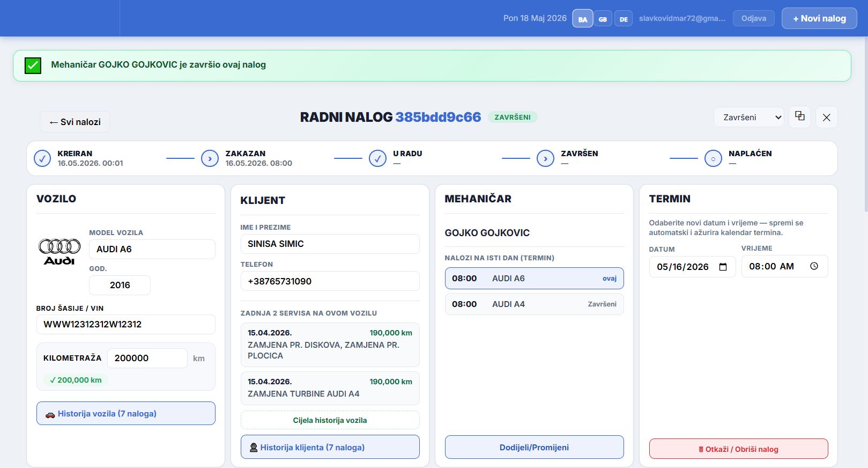
Task: Click the mechanic name GOJKO GOJKOVIC
Action: click(x=487, y=233)
